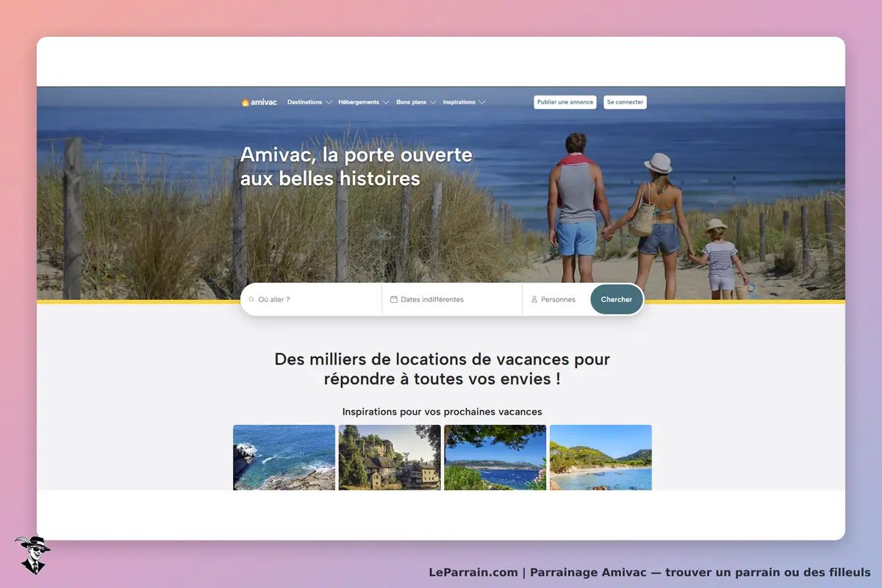
Task: Focus the Où aller destination field
Action: 312,300
